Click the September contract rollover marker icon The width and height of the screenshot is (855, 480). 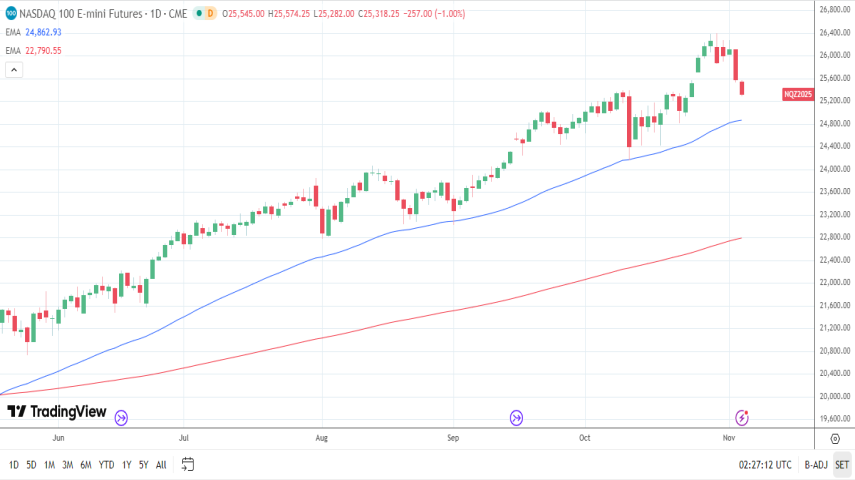517,418
